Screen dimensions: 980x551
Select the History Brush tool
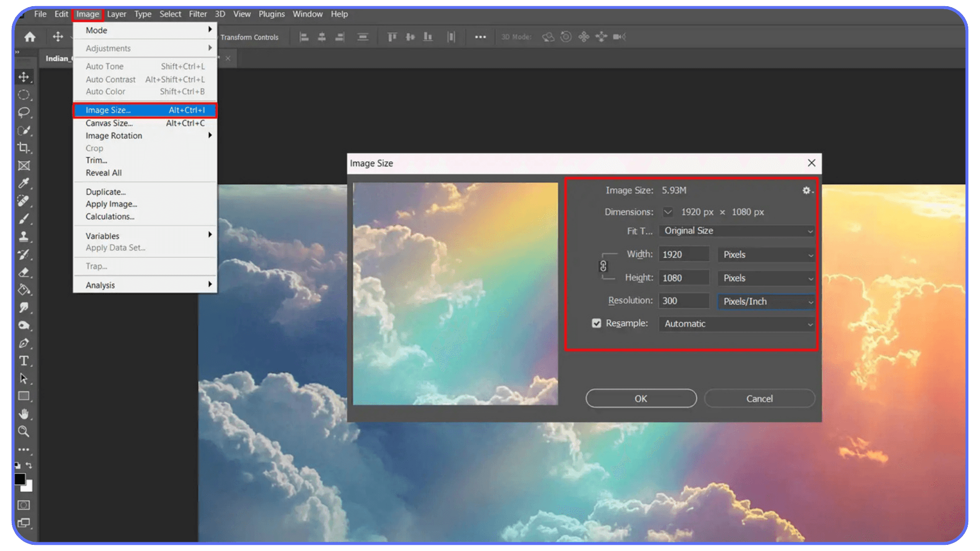(x=23, y=254)
